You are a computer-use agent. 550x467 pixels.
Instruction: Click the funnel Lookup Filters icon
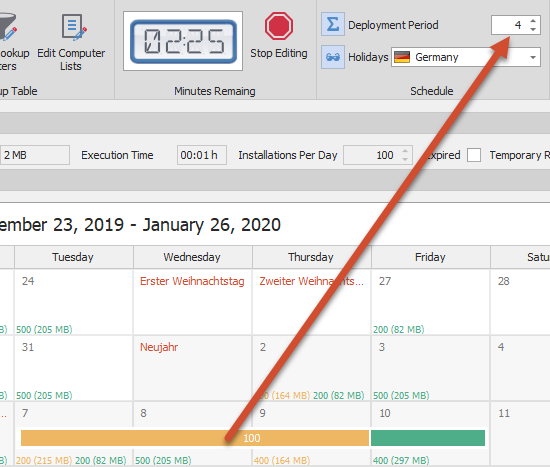click(8, 26)
